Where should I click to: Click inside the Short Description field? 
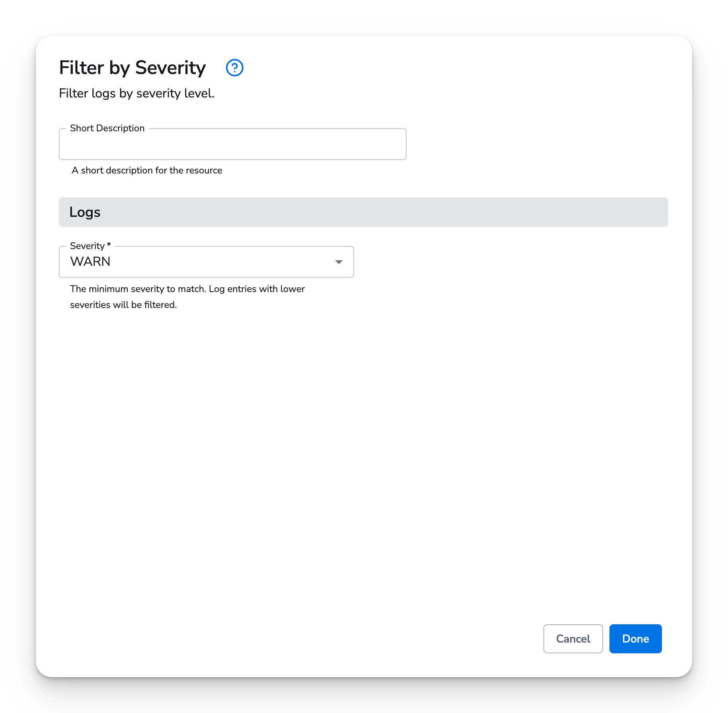(232, 144)
